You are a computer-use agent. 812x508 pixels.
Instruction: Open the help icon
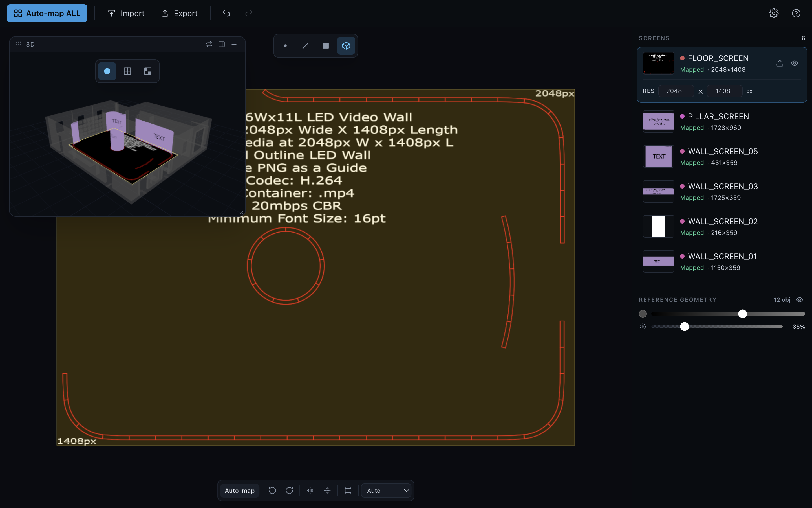(796, 13)
